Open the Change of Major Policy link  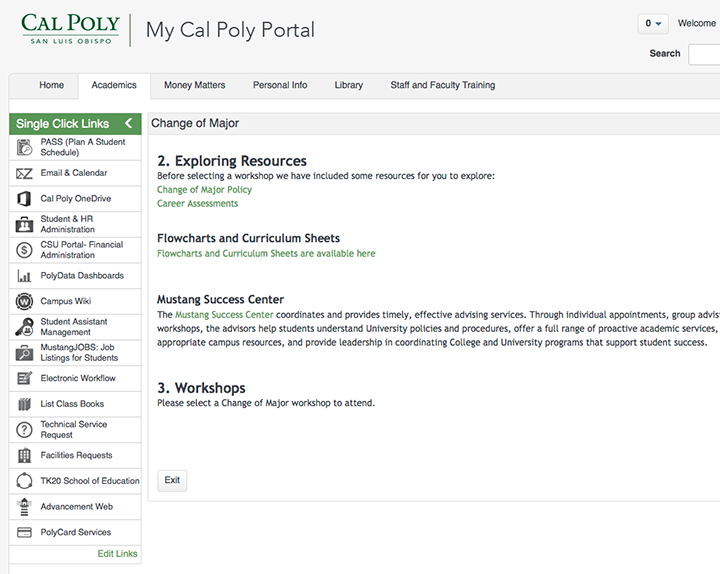(x=204, y=190)
